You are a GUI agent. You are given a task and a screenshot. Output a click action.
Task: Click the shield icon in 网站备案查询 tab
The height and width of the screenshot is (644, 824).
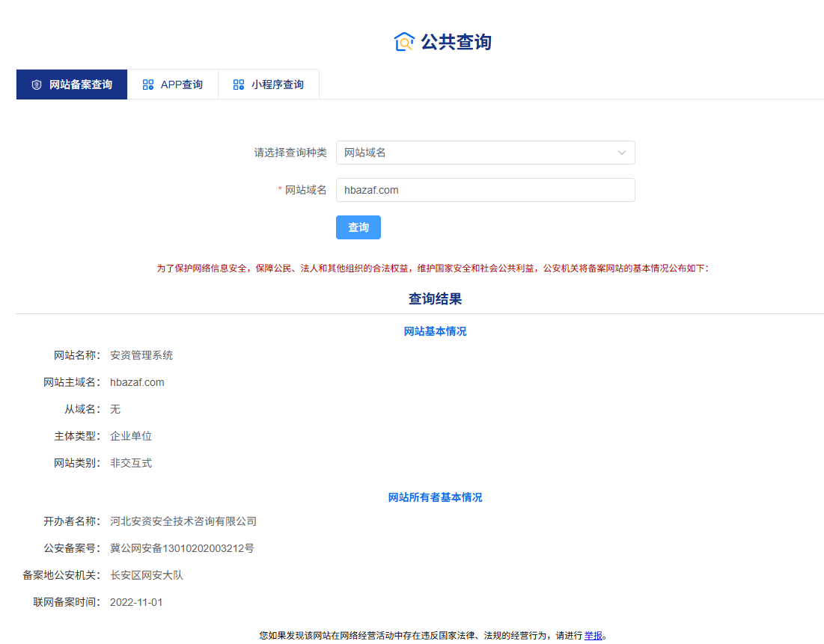[36, 85]
